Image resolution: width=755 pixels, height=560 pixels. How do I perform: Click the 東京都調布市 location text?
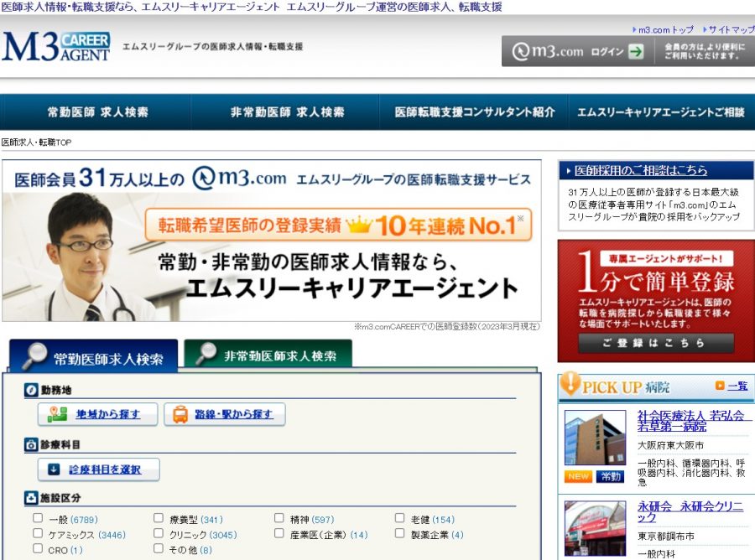pyautogui.click(x=665, y=537)
